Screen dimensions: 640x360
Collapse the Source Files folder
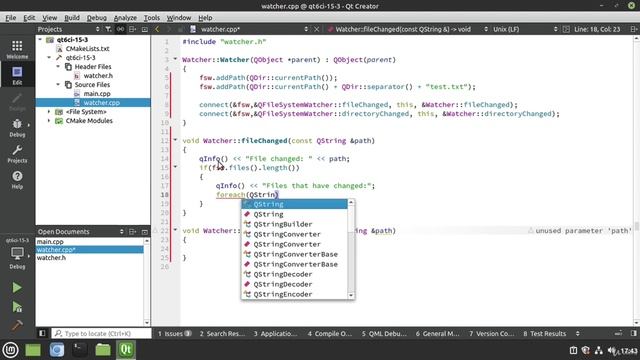[x=58, y=84]
